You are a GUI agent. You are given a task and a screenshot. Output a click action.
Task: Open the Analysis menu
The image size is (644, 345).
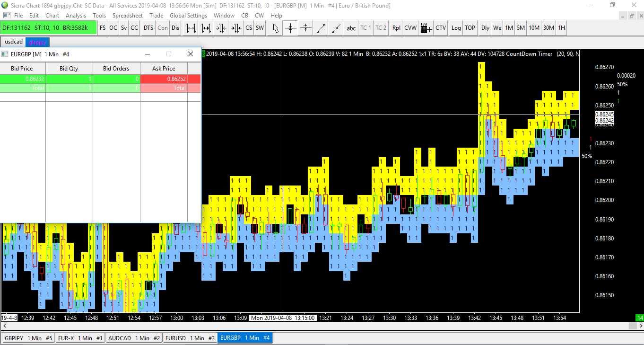76,16
